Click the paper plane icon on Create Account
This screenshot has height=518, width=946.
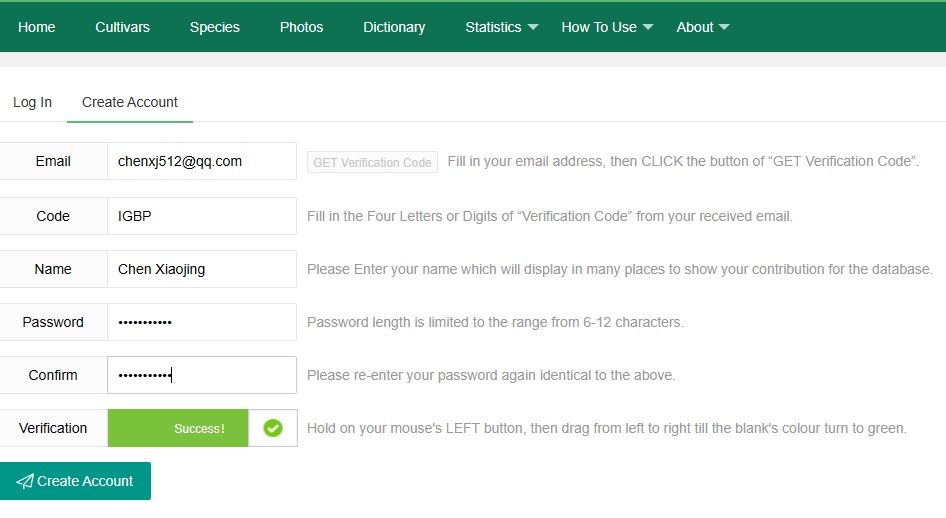pos(25,481)
